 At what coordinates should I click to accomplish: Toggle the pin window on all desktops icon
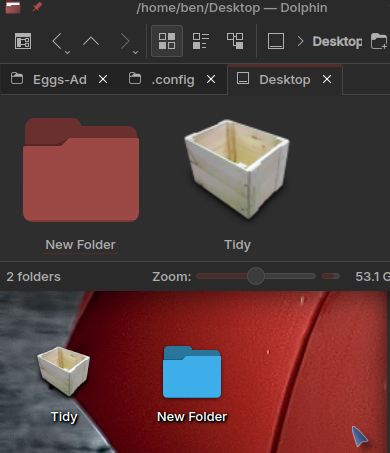37,7
